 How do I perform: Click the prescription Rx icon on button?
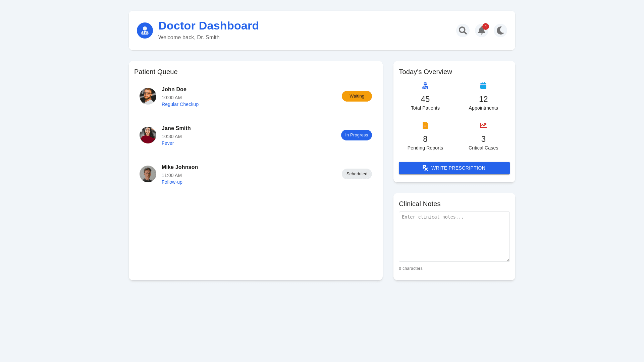tap(425, 168)
